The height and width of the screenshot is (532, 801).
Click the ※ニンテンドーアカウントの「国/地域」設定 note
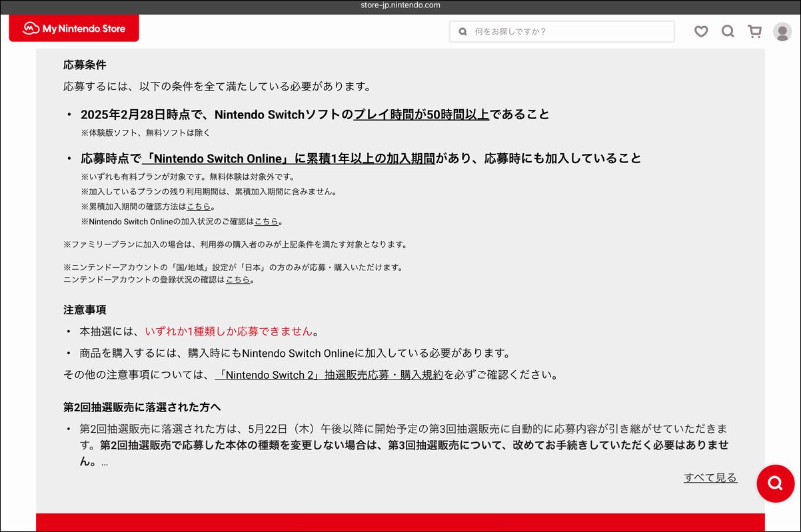(233, 268)
